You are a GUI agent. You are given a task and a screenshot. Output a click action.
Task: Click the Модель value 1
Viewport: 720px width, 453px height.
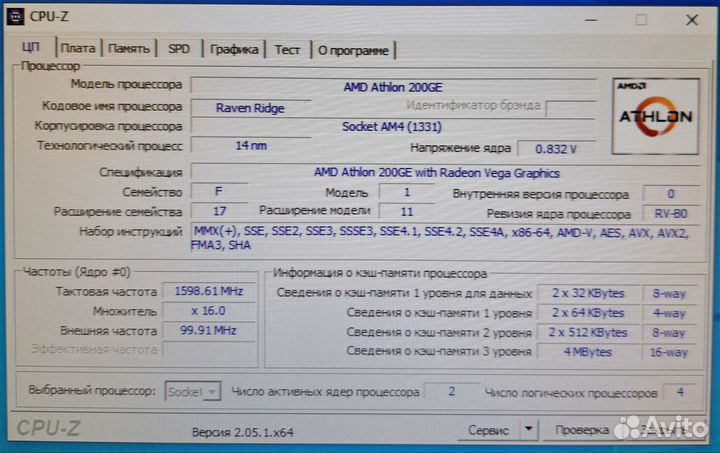(x=406, y=192)
